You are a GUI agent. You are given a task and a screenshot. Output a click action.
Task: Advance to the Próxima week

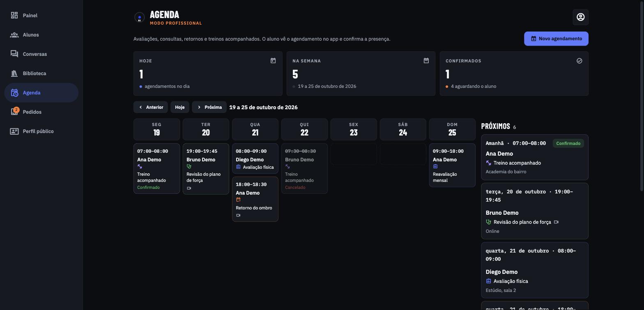[209, 107]
